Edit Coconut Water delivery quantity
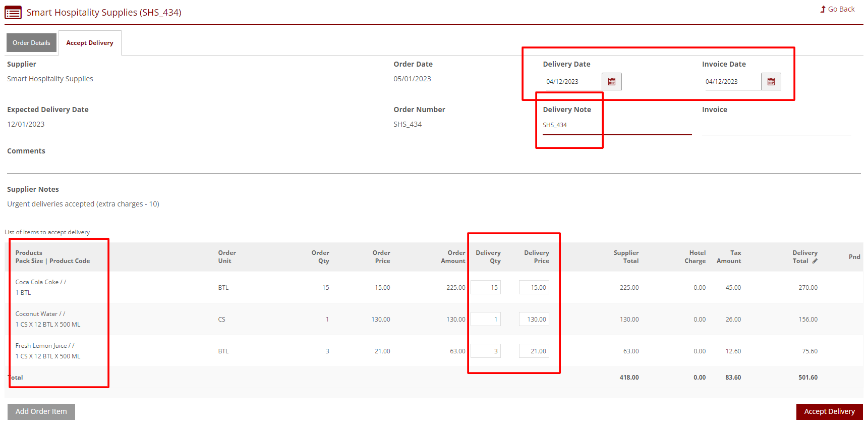 (x=486, y=320)
